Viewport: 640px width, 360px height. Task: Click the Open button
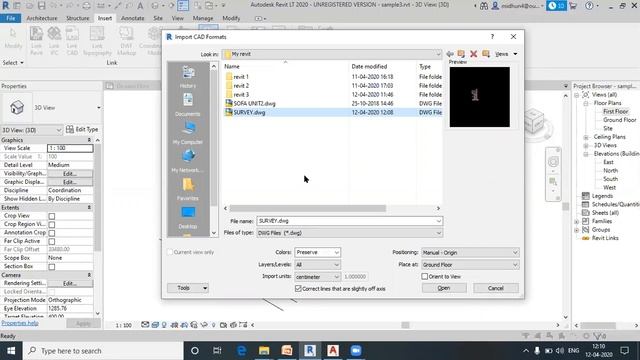(x=444, y=288)
